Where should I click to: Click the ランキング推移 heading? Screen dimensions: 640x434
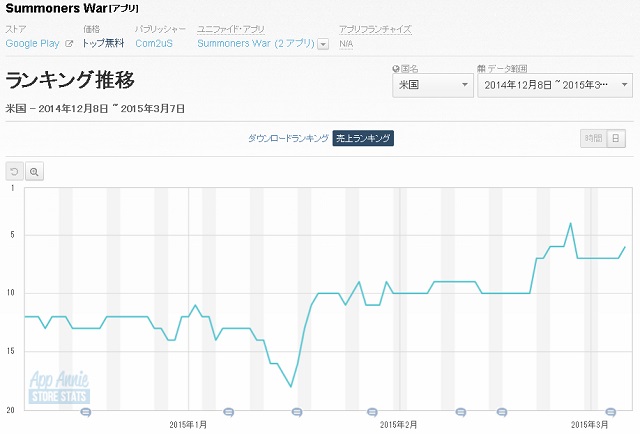[70, 80]
